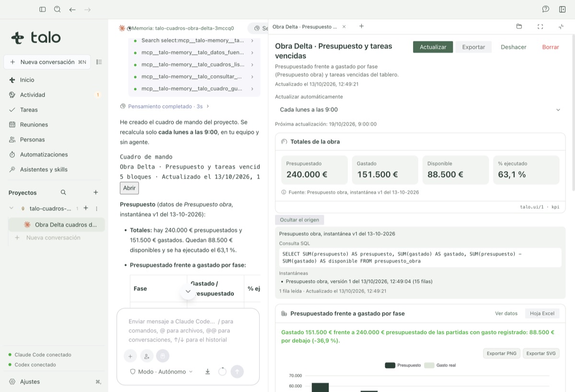Expand the mcp__talo-memory__talo_datos_fuen tool call
The image size is (575, 392).
[194, 53]
